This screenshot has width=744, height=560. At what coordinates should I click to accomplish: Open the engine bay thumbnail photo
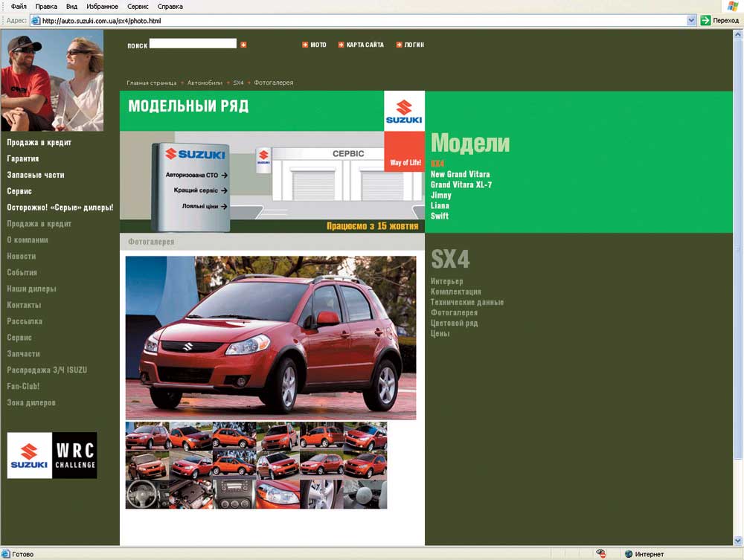click(x=190, y=494)
